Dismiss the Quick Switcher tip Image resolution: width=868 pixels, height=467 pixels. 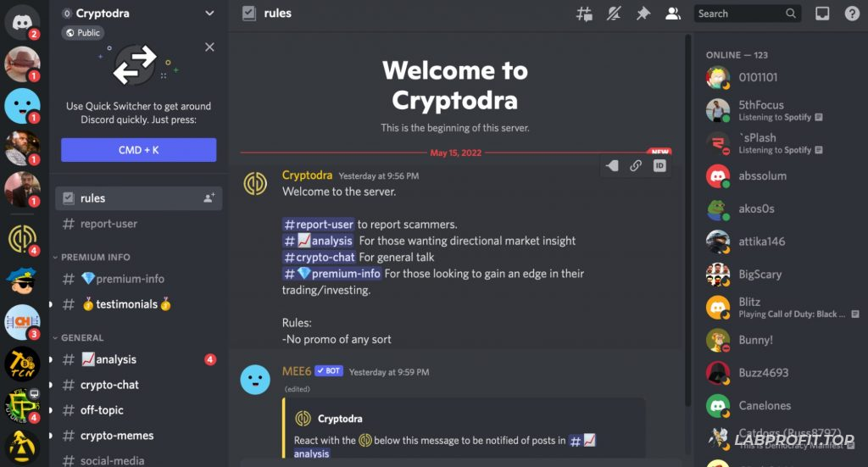click(209, 47)
